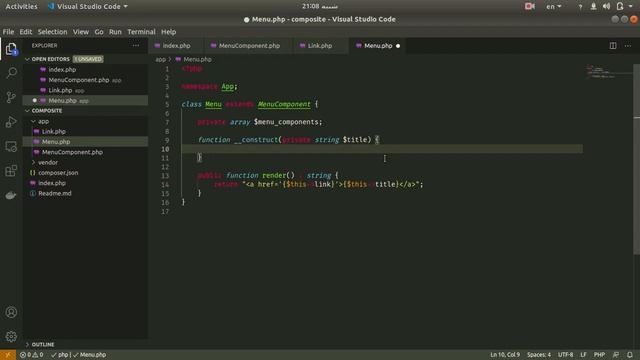
Task: Click the Ln 10, Col 9 status item
Action: click(x=505, y=355)
